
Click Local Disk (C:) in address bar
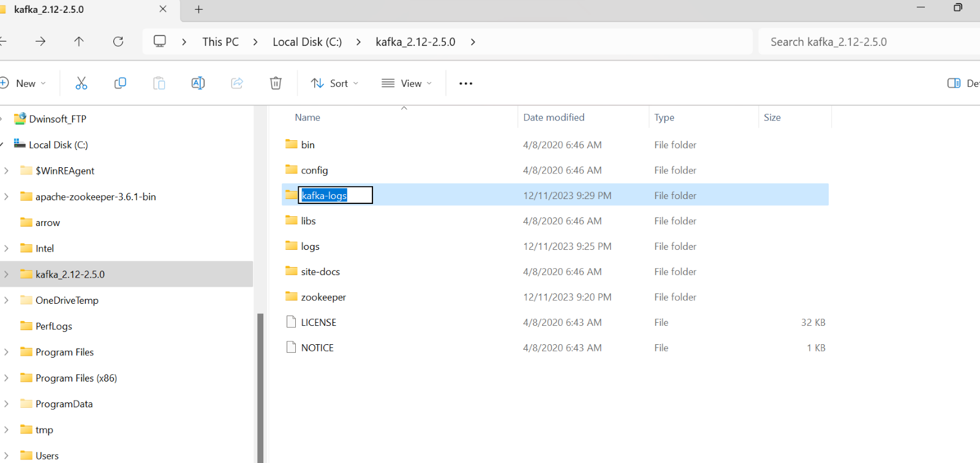307,42
